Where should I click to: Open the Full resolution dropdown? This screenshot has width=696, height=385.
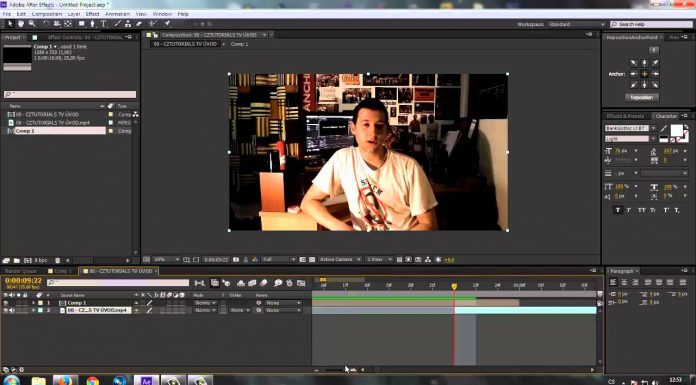tap(278, 259)
